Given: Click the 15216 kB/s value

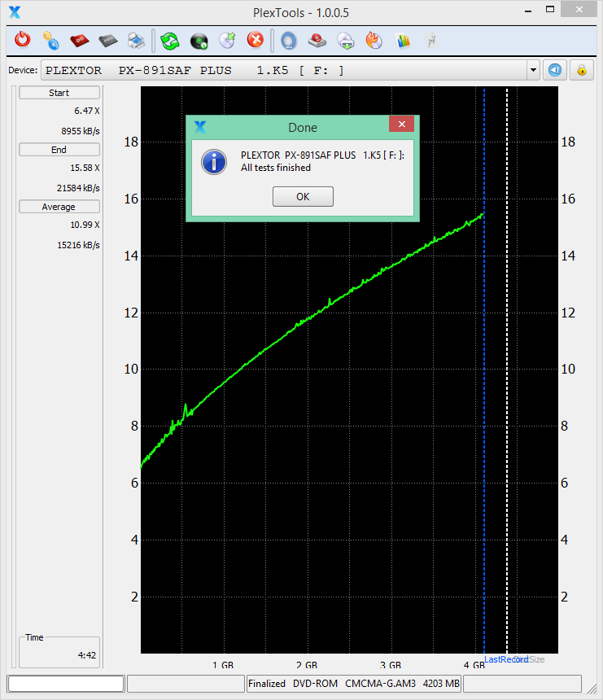Looking at the screenshot, I should tap(78, 245).
